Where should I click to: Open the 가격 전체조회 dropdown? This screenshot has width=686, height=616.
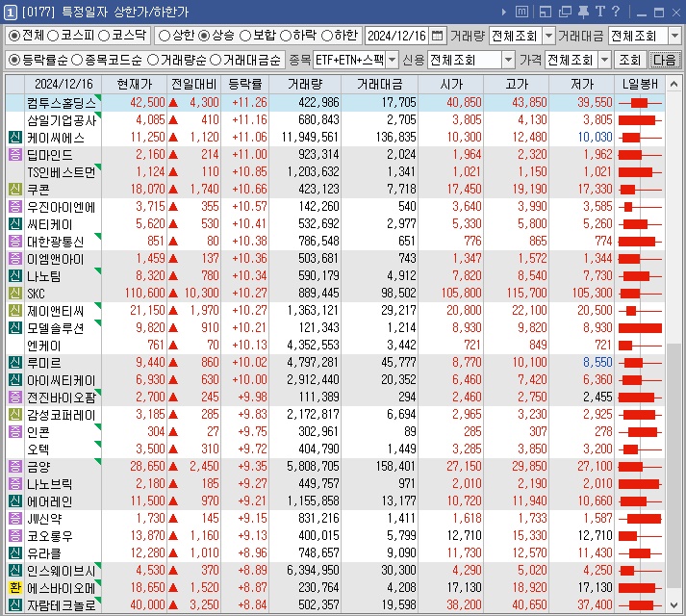pos(604,60)
